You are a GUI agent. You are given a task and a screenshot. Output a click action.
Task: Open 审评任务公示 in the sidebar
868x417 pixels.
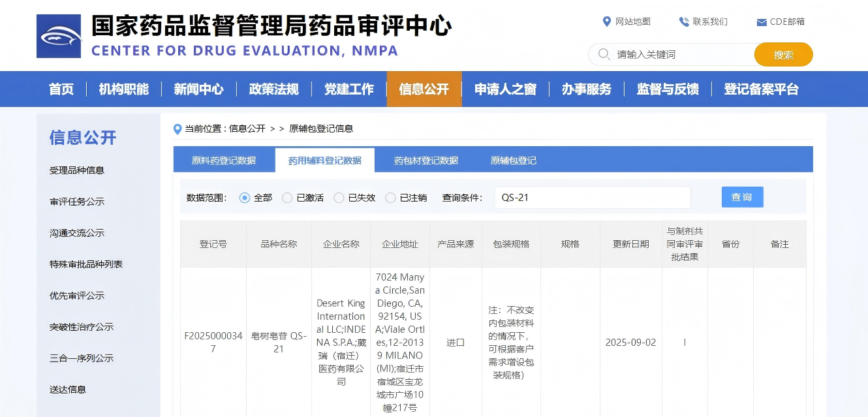tap(77, 202)
